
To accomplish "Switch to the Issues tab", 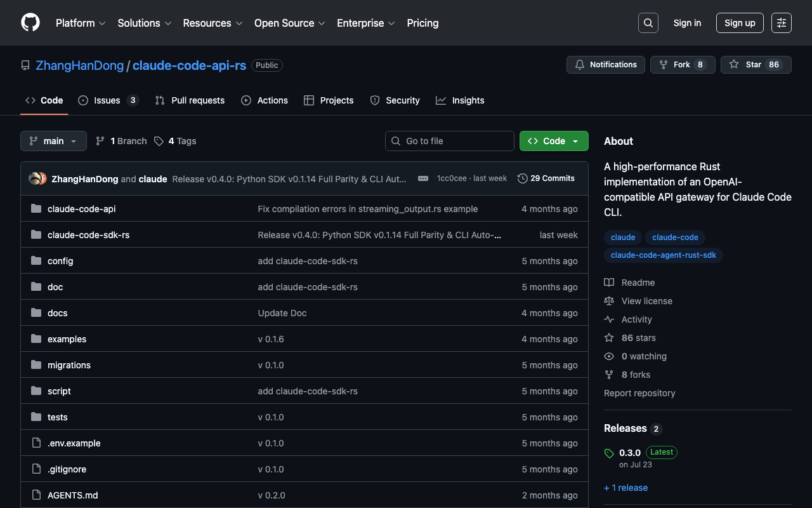I will pyautogui.click(x=107, y=100).
